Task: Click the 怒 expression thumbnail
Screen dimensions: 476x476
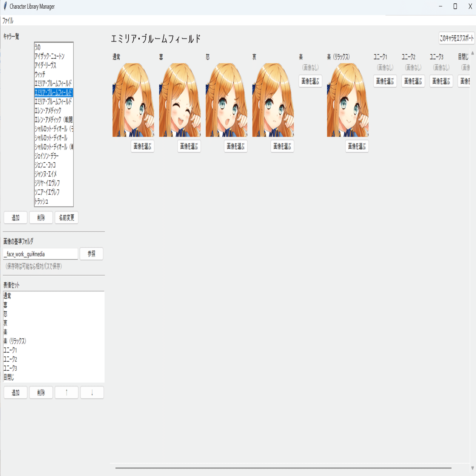Action: coord(226,100)
